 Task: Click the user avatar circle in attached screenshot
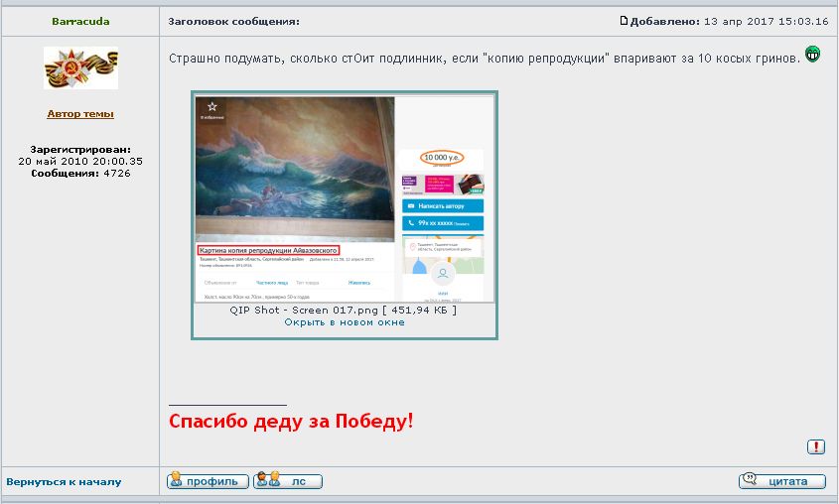click(443, 274)
